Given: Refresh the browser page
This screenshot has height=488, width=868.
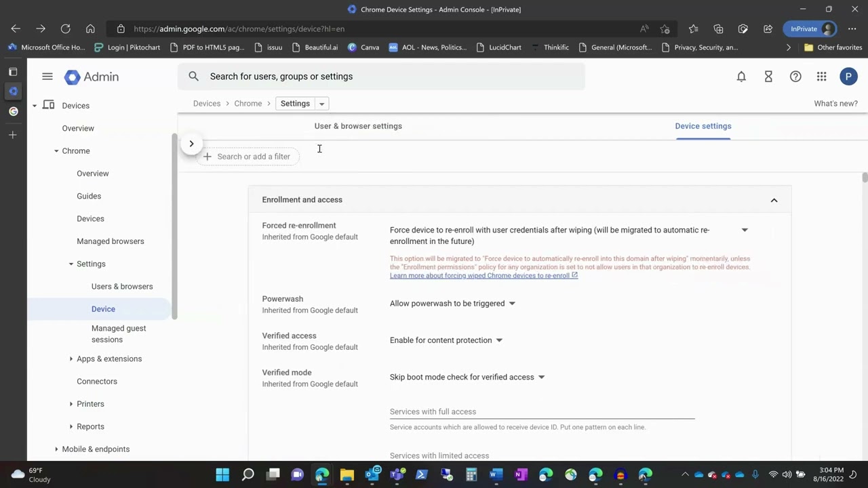Looking at the screenshot, I should (x=66, y=28).
